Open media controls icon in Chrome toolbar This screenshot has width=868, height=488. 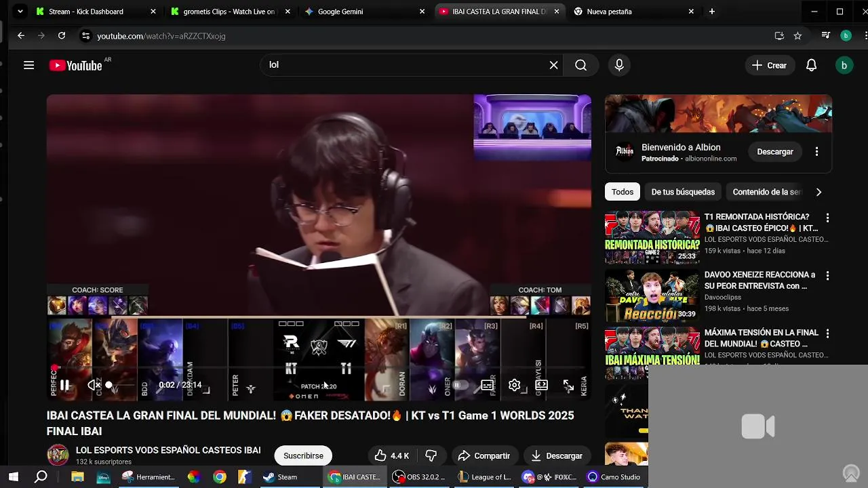point(825,36)
